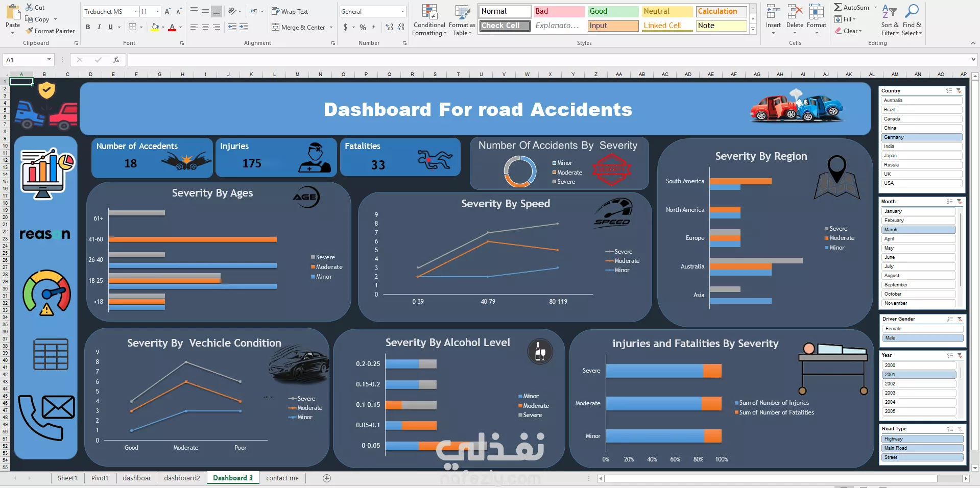
Task: Open the font name dropdown
Action: click(135, 11)
